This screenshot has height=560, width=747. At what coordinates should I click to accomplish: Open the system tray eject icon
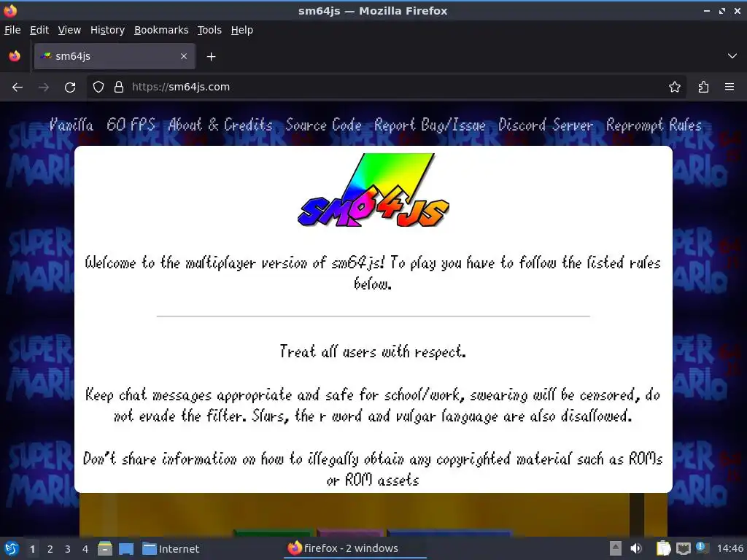[616, 548]
